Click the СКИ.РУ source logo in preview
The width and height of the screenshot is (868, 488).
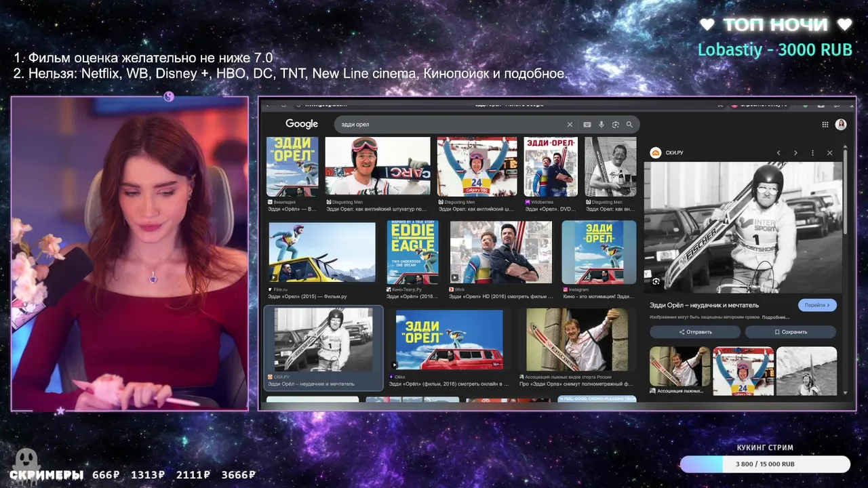pos(656,153)
